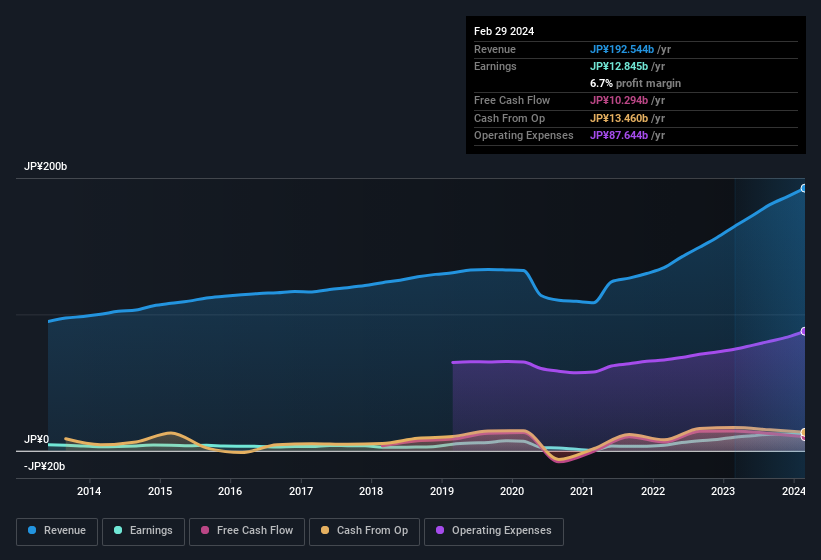Click the JP¥12.845b earnings value
The image size is (821, 560).
coord(618,66)
